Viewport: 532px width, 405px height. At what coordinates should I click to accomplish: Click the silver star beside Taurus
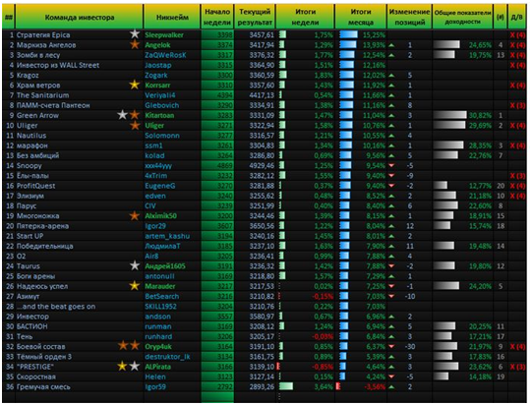click(x=135, y=265)
